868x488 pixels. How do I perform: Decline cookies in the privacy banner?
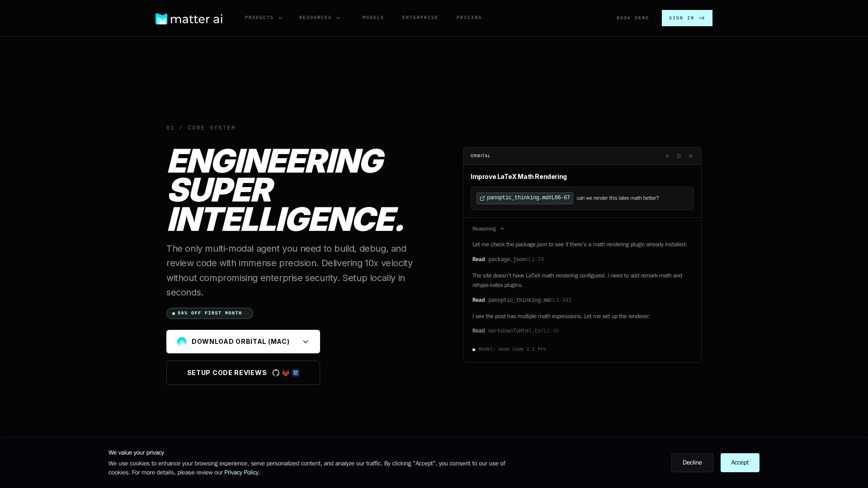click(692, 463)
